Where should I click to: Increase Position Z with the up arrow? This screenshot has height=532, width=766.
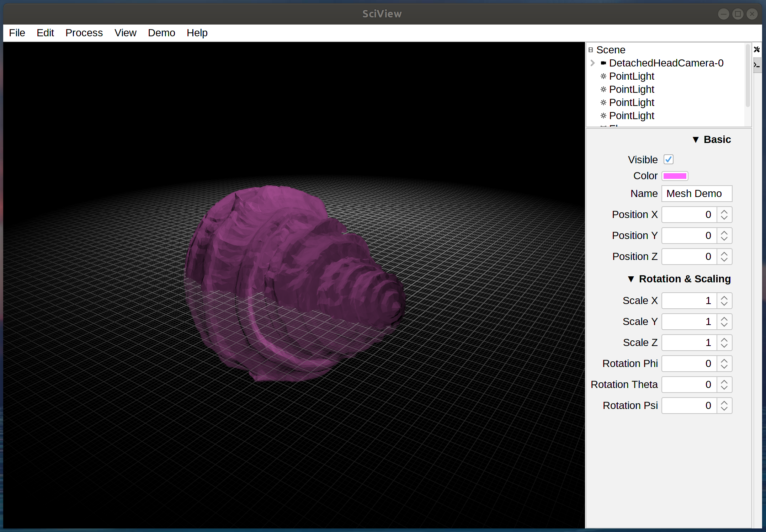point(724,253)
